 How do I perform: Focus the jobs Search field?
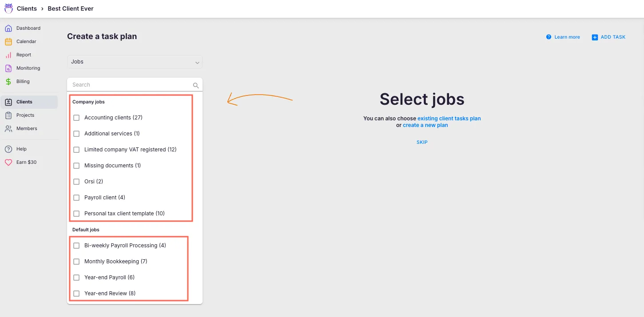[131, 85]
